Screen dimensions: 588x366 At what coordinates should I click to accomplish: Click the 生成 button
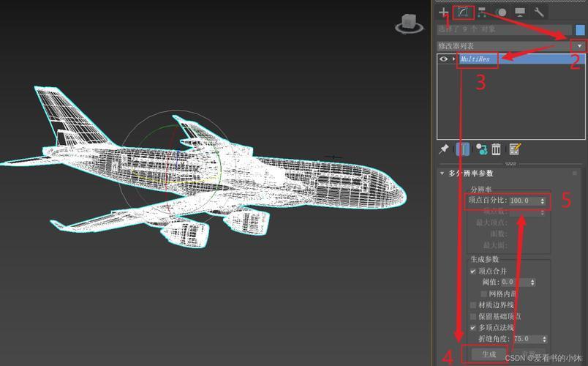tap(489, 354)
